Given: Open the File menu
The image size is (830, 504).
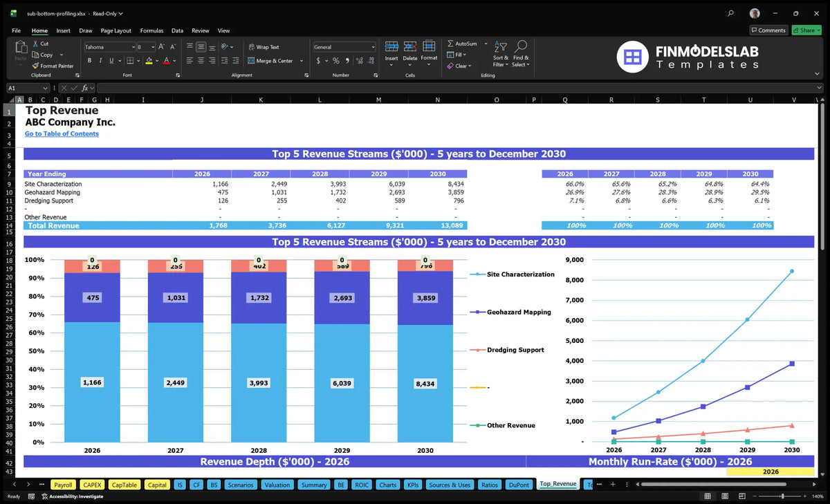Looking at the screenshot, I should [x=16, y=30].
